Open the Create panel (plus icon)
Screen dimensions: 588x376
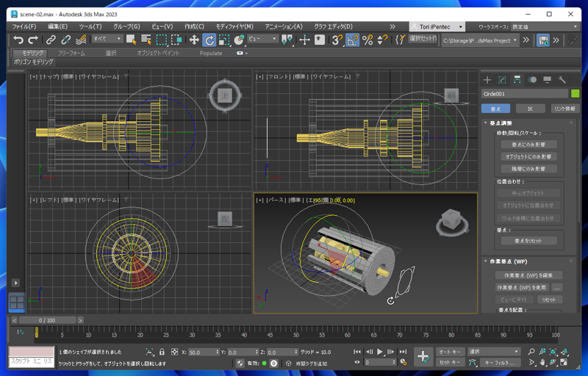click(x=487, y=80)
